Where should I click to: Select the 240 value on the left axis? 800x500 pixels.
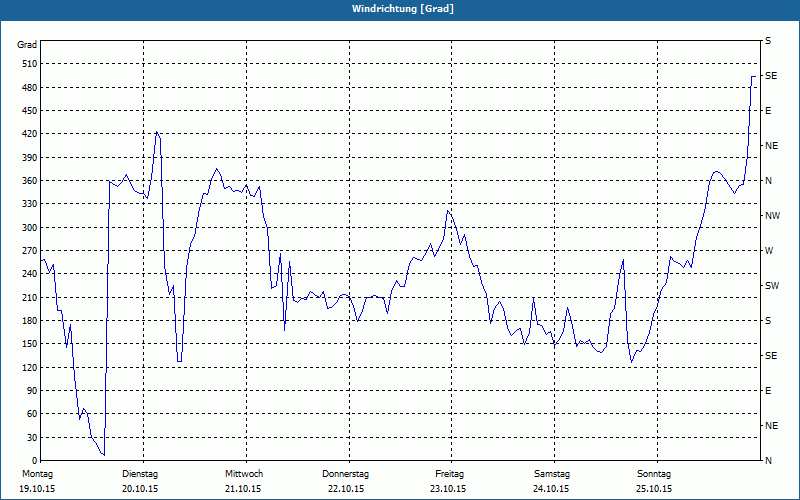(x=30, y=274)
